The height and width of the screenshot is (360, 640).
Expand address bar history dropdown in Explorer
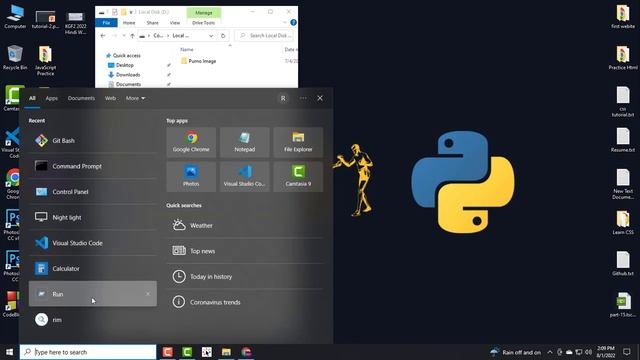click(x=211, y=36)
